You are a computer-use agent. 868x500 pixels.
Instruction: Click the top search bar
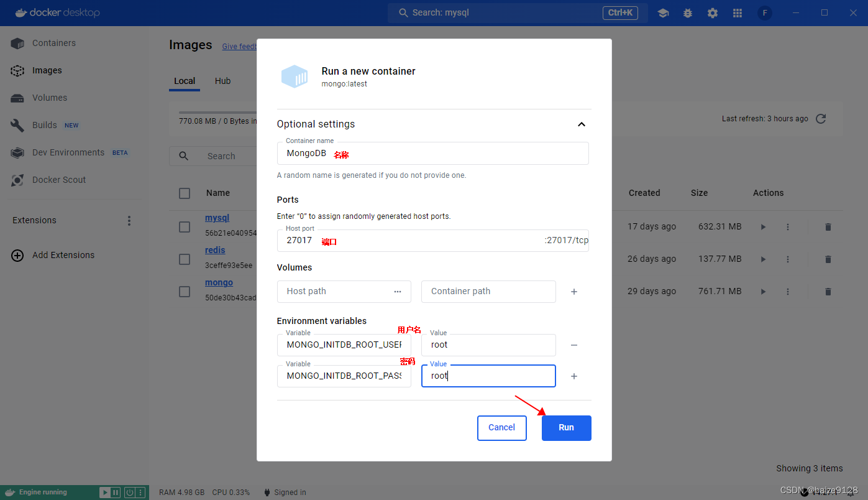point(518,13)
